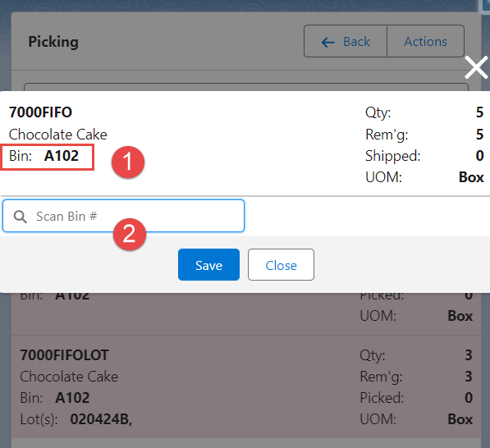The height and width of the screenshot is (448, 490).
Task: Click the magnifier icon in Scan Bin field
Action: 20,217
